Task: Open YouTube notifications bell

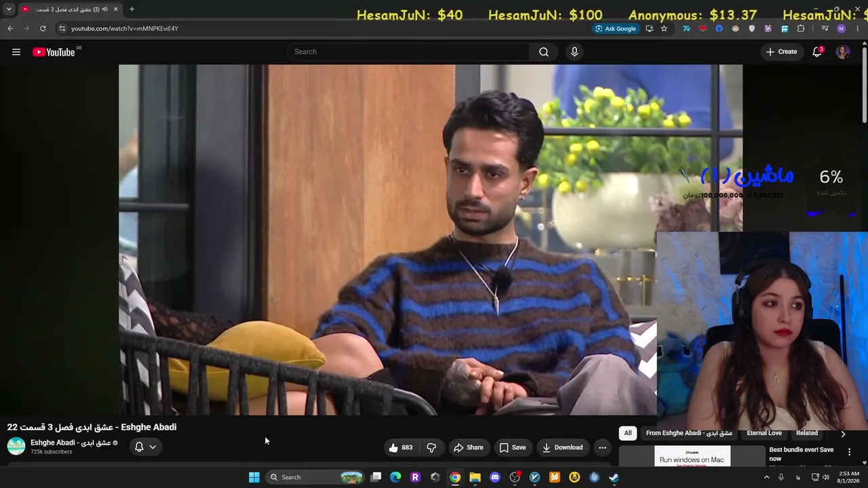Action: 817,52
